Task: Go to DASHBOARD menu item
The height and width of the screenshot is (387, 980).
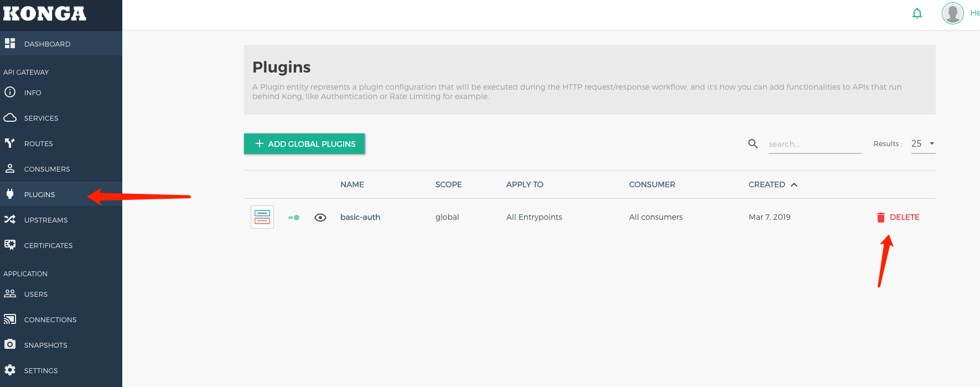Action: [x=61, y=43]
